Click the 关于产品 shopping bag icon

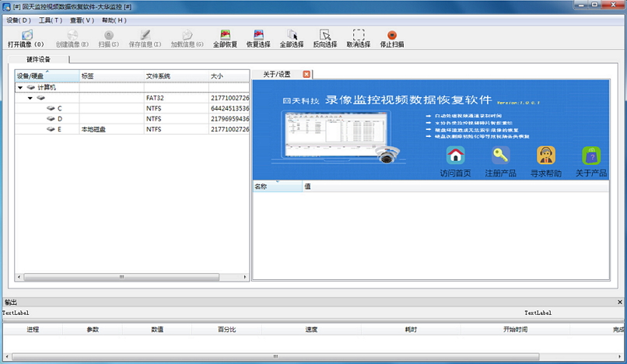coord(591,156)
